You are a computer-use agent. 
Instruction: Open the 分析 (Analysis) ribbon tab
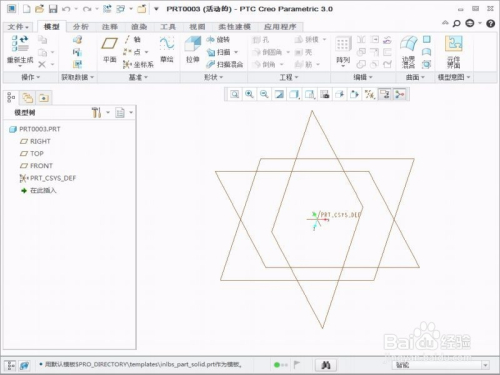point(81,27)
